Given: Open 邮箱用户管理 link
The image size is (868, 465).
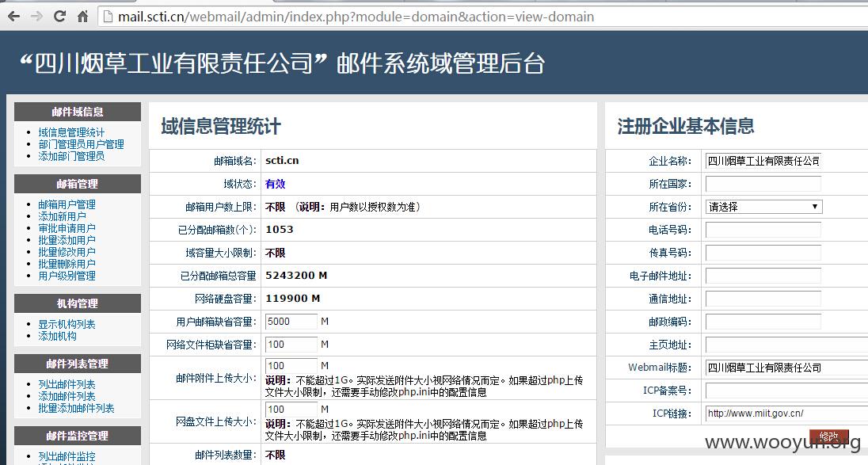Looking at the screenshot, I should (x=67, y=204).
